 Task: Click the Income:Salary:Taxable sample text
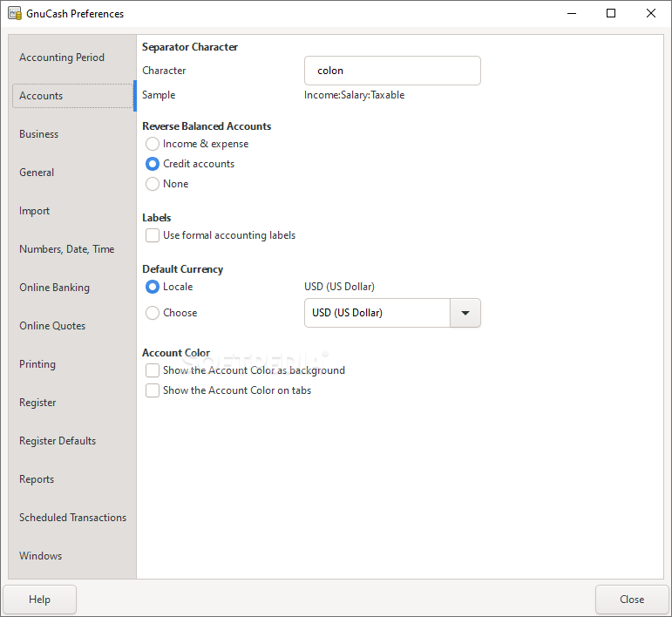354,95
